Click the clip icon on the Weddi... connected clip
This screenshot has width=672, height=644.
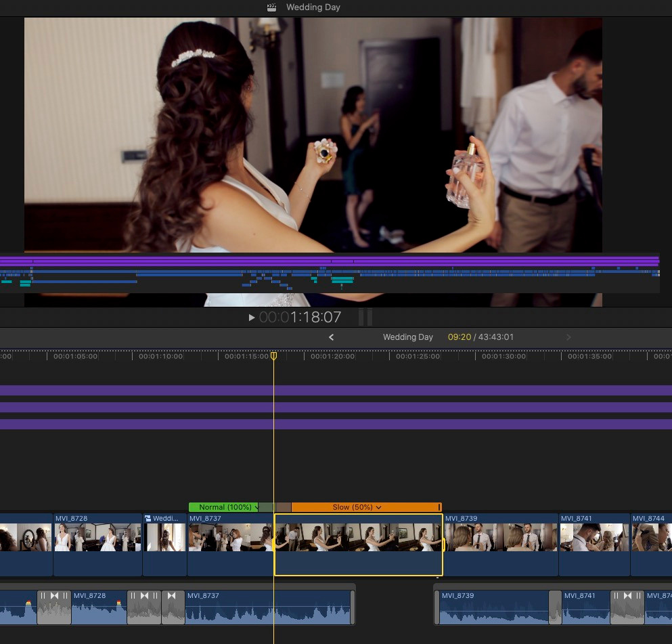click(147, 518)
